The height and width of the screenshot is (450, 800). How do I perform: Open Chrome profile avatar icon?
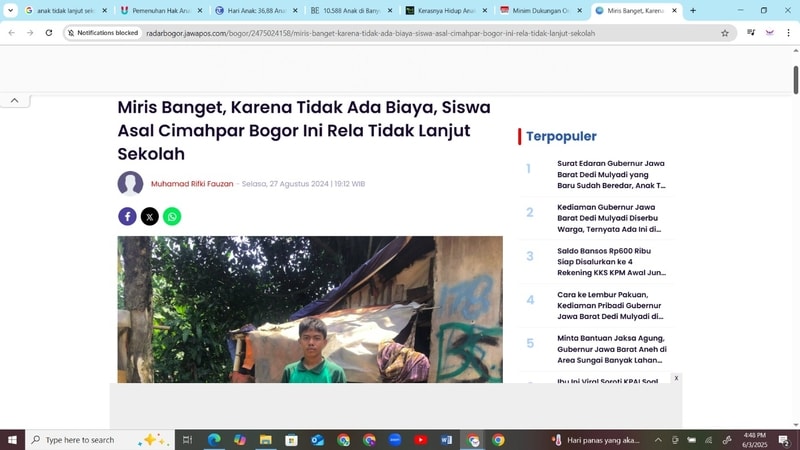pyautogui.click(x=769, y=33)
